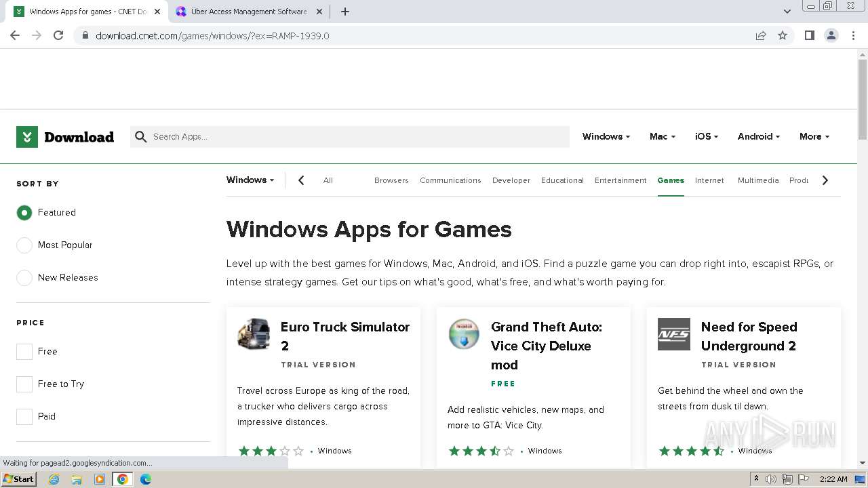Click the browser address bar URL

coord(212,35)
